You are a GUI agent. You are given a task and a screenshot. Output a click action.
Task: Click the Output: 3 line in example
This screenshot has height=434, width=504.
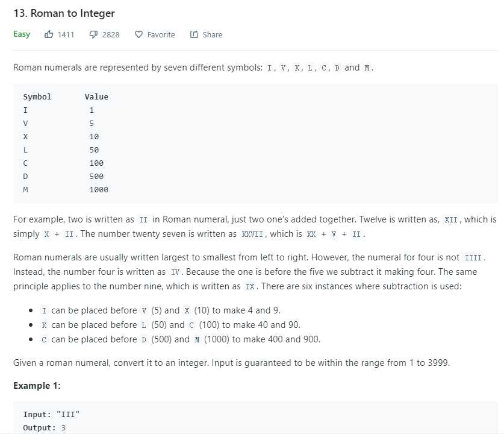coord(45,427)
